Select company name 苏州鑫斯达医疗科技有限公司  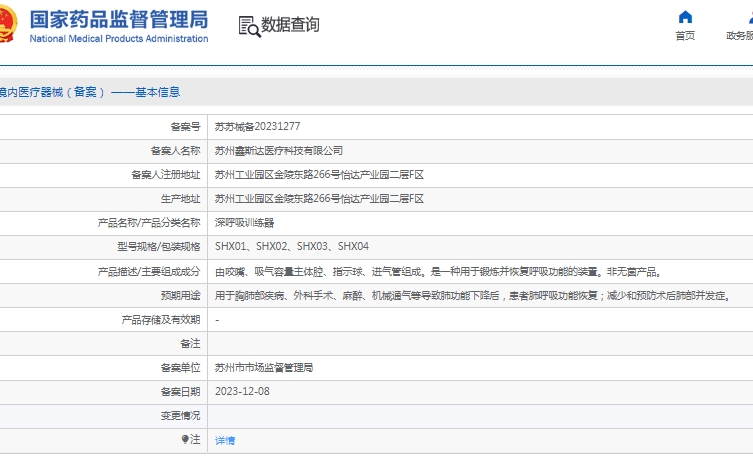tap(279, 151)
